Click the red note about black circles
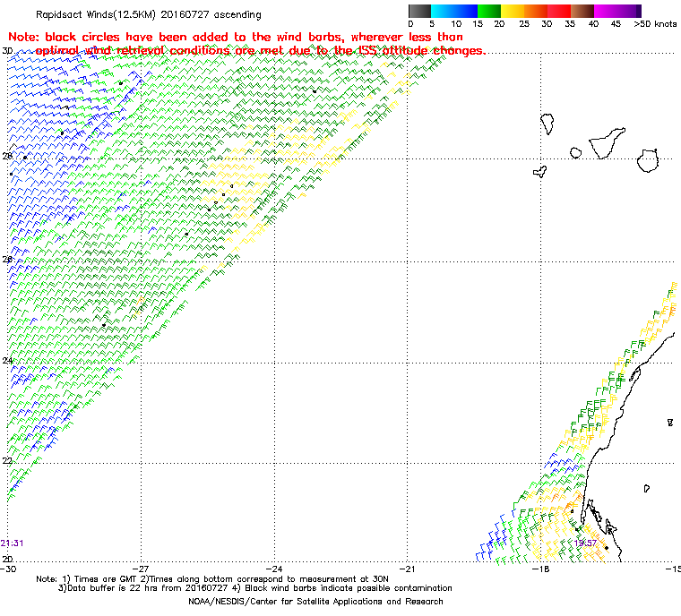Viewport: 681px width, 616px height. (246, 44)
